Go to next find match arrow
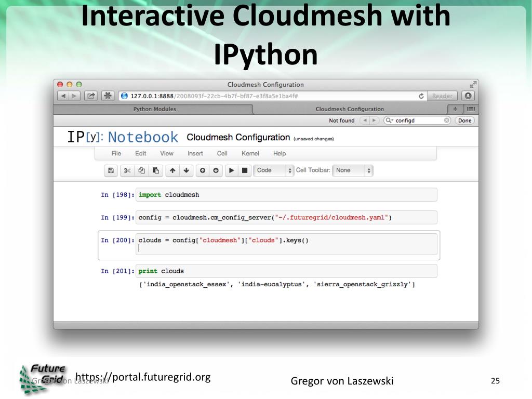The width and height of the screenshot is (532, 399). coord(374,121)
